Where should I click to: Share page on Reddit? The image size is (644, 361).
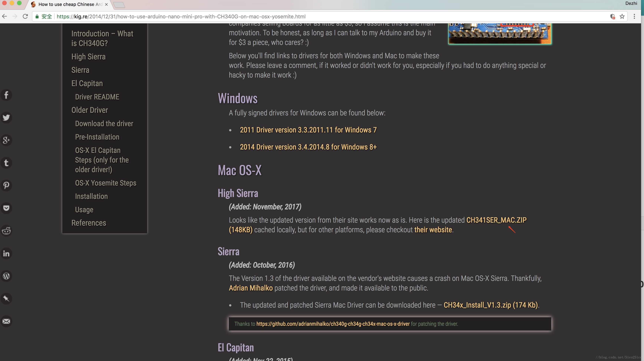point(6,231)
